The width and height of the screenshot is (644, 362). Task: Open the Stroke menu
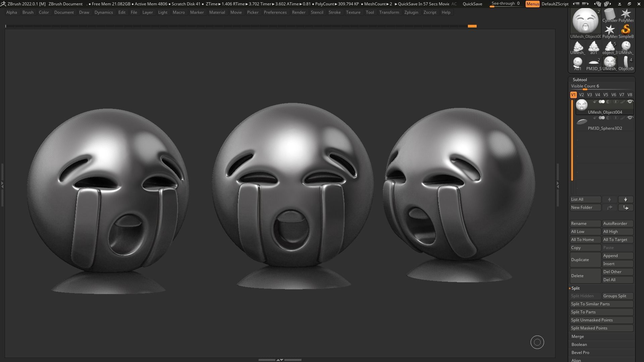coord(334,12)
